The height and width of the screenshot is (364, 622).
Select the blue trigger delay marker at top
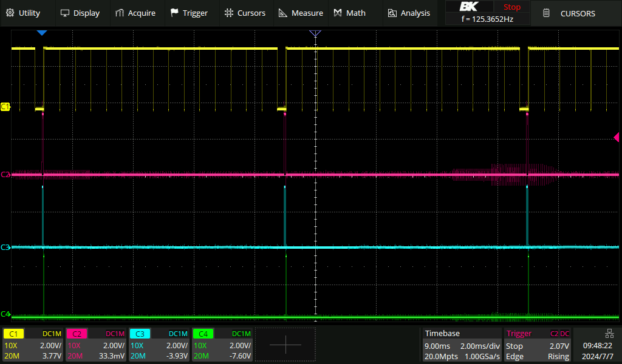coord(42,33)
